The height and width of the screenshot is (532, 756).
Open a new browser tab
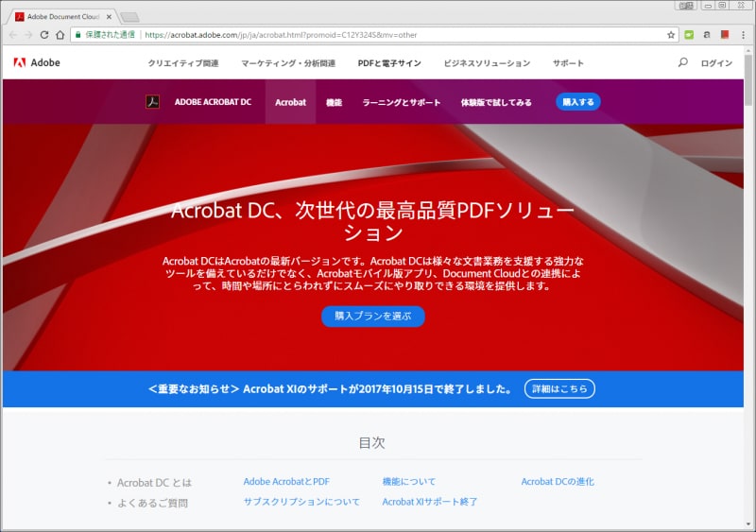click(129, 17)
